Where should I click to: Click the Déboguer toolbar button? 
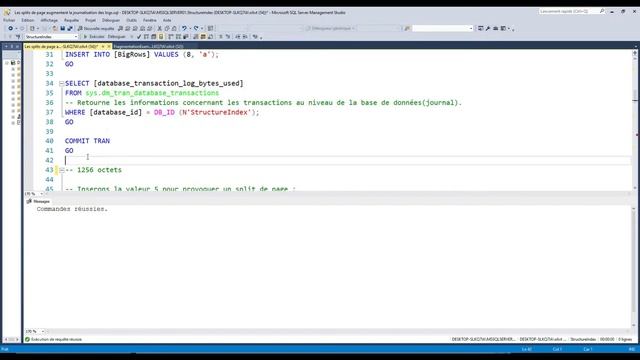[117, 37]
